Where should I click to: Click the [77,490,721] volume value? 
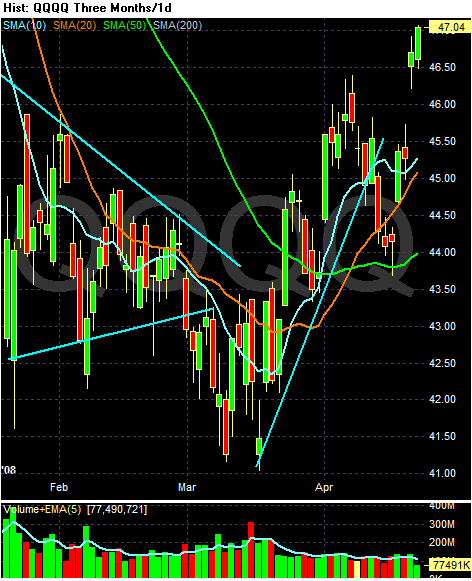pos(117,509)
